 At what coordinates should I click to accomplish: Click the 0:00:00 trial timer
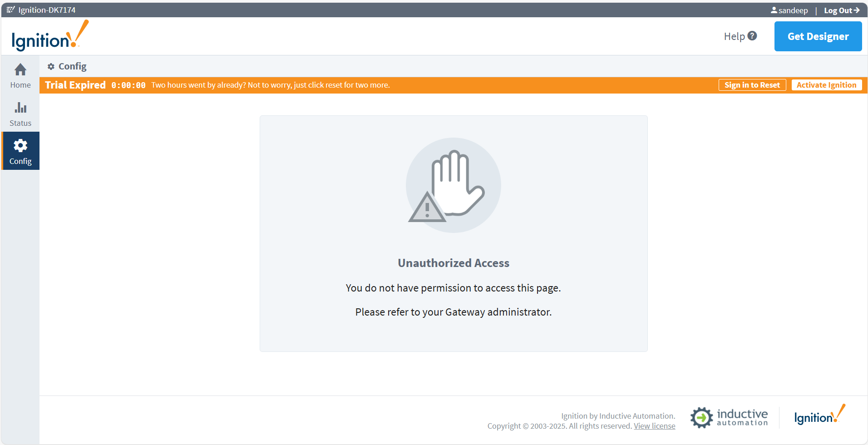(x=128, y=85)
